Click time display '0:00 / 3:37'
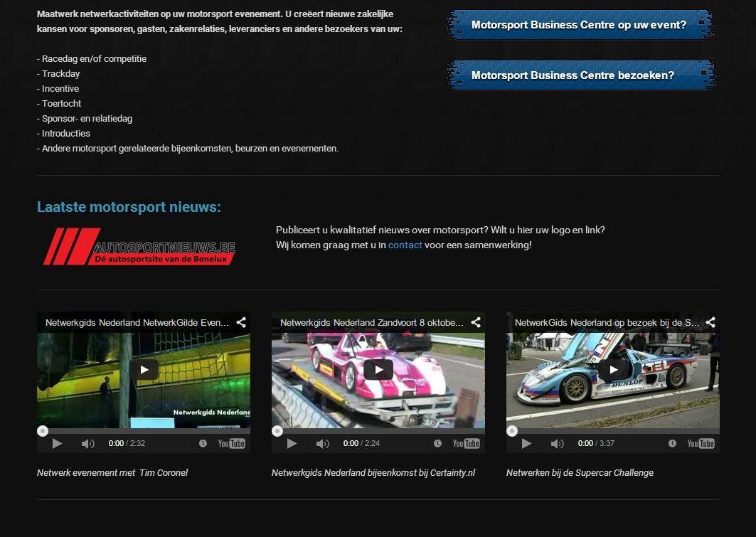Image resolution: width=756 pixels, height=537 pixels. pos(597,444)
